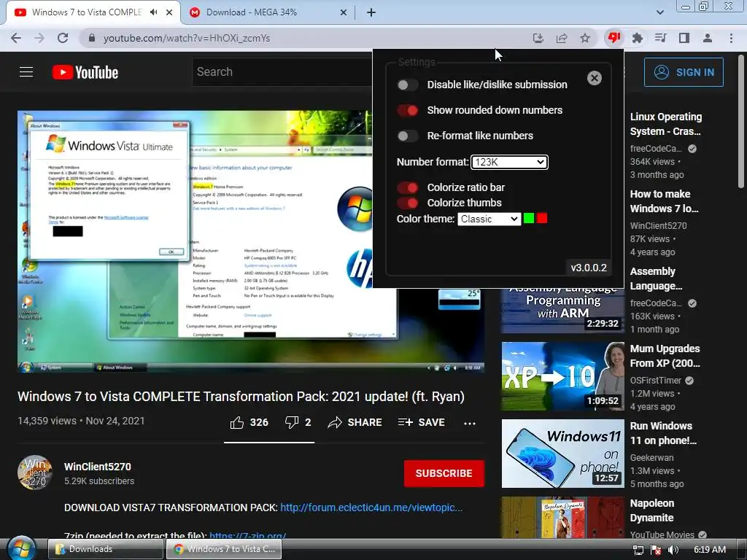Click the page vertical scrollbar
Viewport: 747px width, 560px height.
[x=741, y=121]
